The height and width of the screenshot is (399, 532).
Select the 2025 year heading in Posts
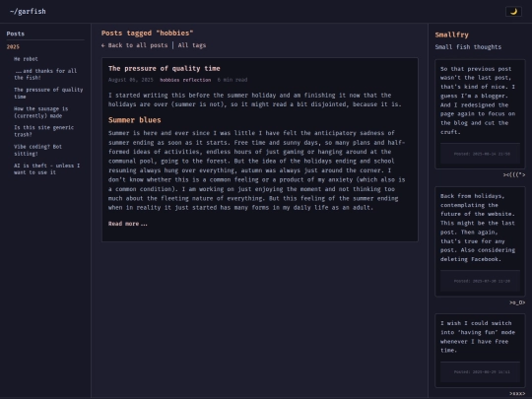pyautogui.click(x=13, y=47)
